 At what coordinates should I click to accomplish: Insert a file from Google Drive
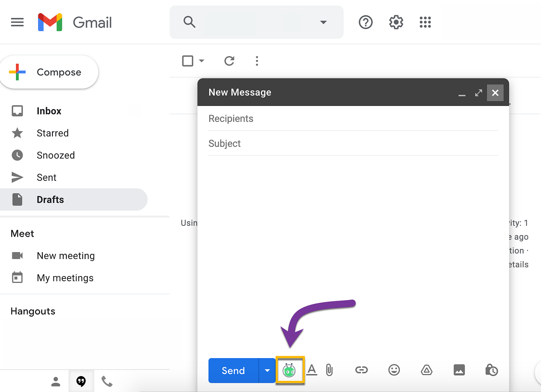coord(426,370)
